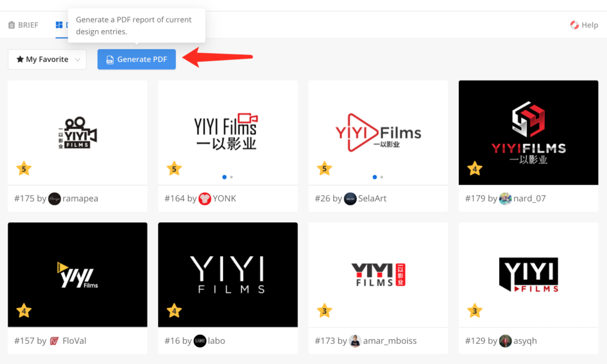This screenshot has width=607, height=364.
Task: Open design entry #16 thumbnail by labo
Action: point(228,274)
